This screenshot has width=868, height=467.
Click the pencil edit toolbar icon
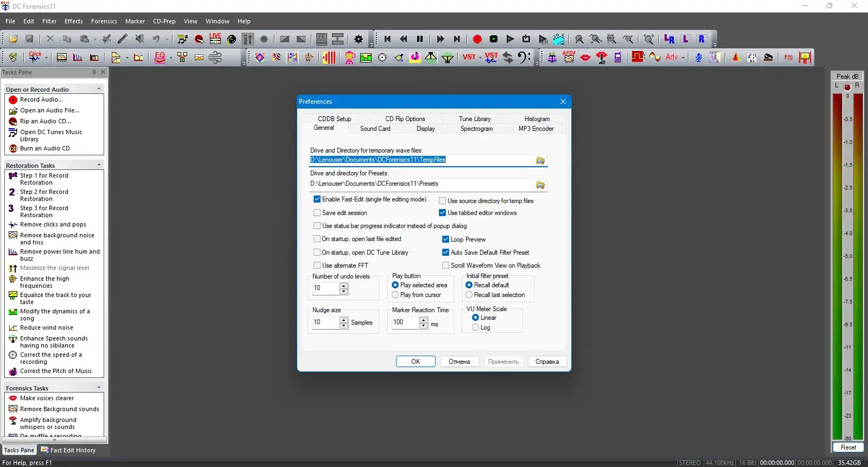(123, 39)
